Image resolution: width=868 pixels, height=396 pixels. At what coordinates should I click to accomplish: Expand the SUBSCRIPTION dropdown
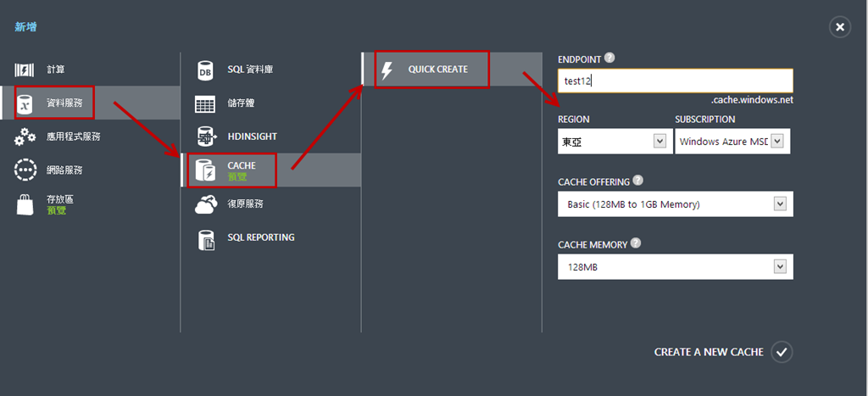[732, 142]
